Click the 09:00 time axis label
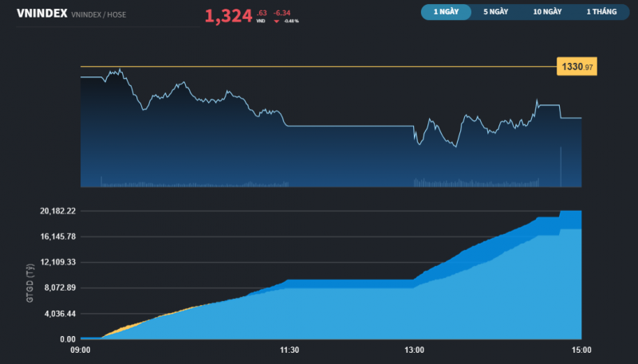The height and width of the screenshot is (364, 638). click(81, 350)
